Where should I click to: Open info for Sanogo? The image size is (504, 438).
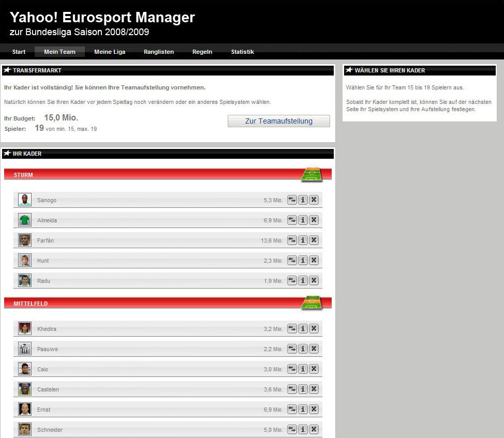coord(303,200)
